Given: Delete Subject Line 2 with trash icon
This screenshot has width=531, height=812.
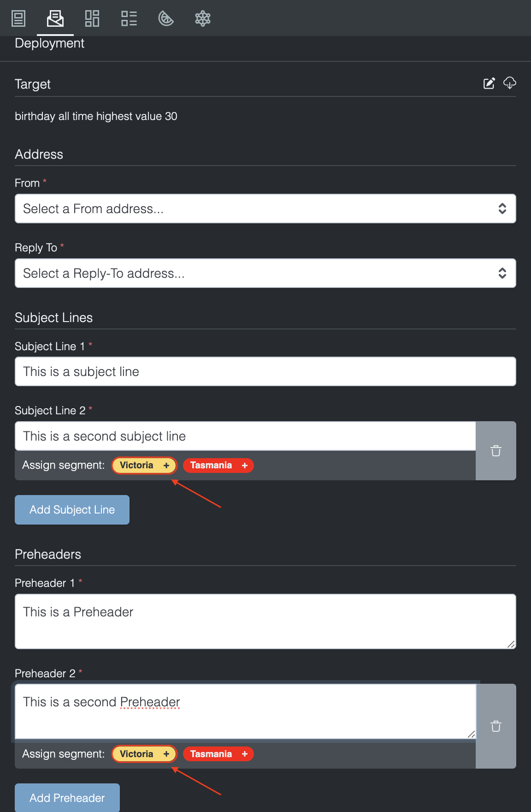Looking at the screenshot, I should (x=496, y=451).
